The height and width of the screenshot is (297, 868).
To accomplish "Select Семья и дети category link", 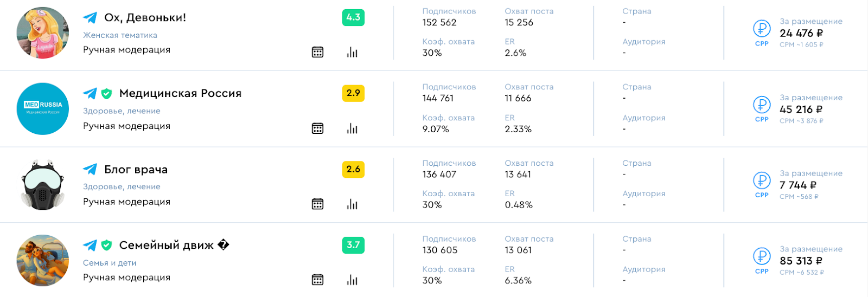I will pyautogui.click(x=110, y=263).
